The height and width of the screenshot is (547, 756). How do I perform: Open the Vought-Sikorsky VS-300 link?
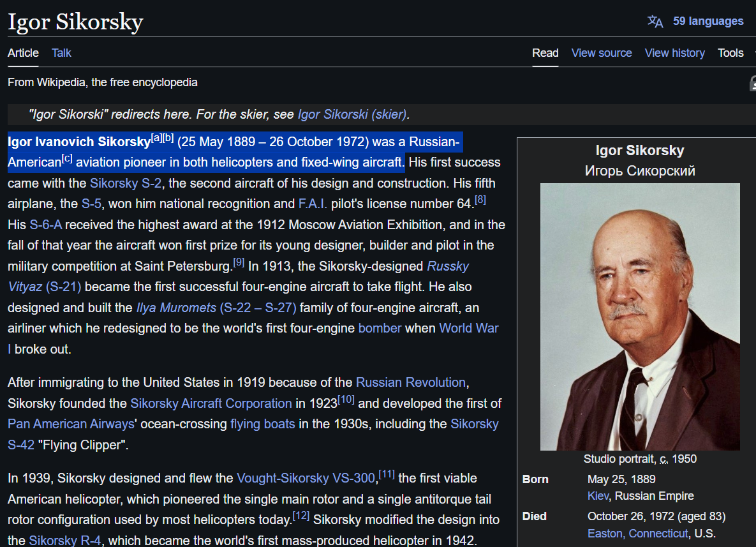coord(306,478)
